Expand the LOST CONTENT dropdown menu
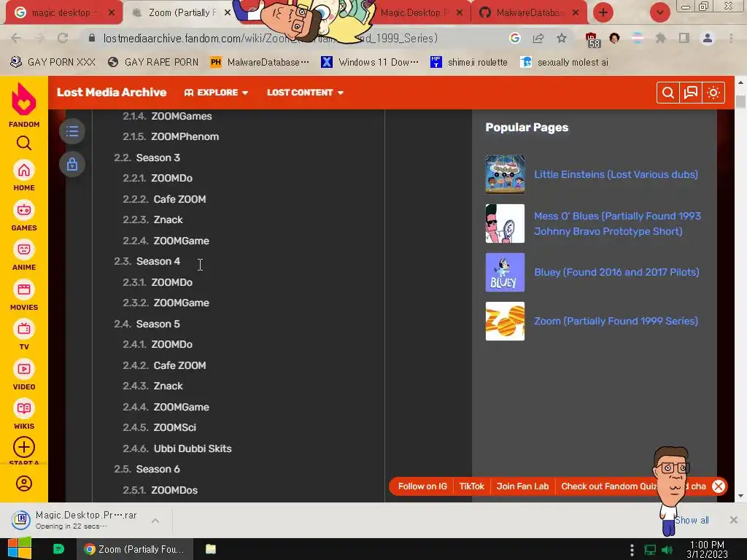This screenshot has height=560, width=747. pos(306,93)
